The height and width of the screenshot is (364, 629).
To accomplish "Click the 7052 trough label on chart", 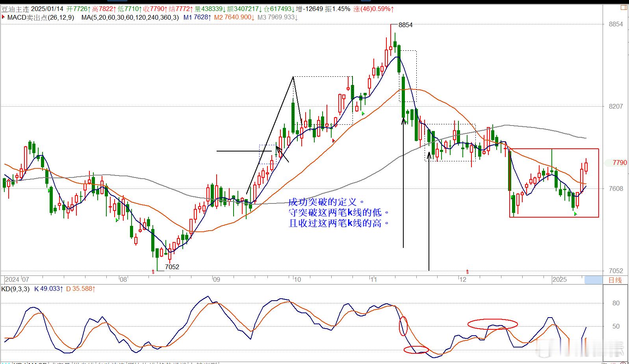I will coord(172,267).
